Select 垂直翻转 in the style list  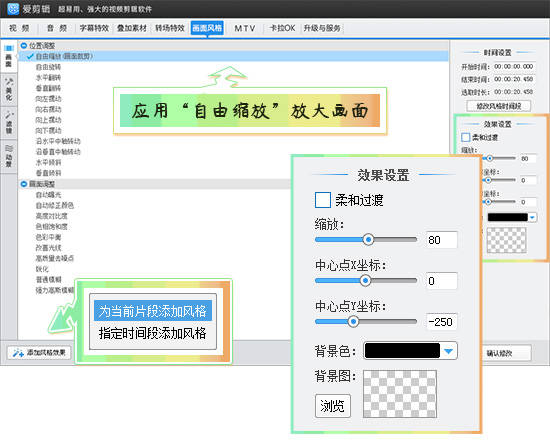(48, 88)
